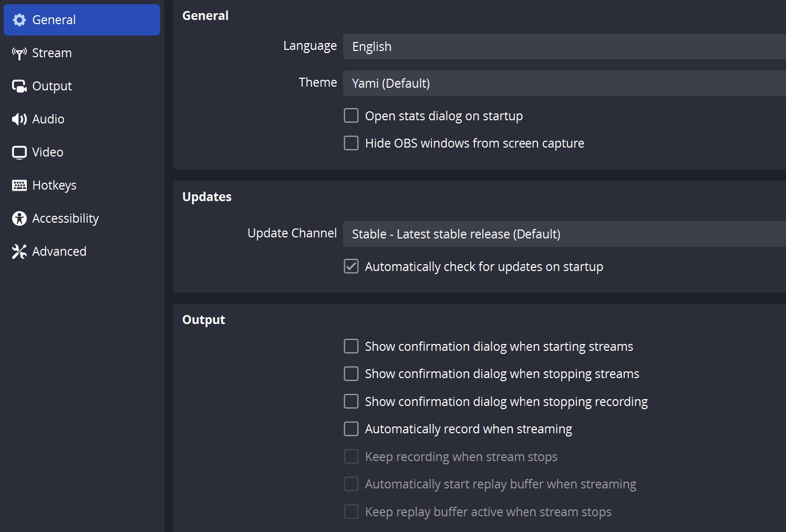This screenshot has height=532, width=786.
Task: Enable Automatically record when streaming
Action: [x=351, y=429]
